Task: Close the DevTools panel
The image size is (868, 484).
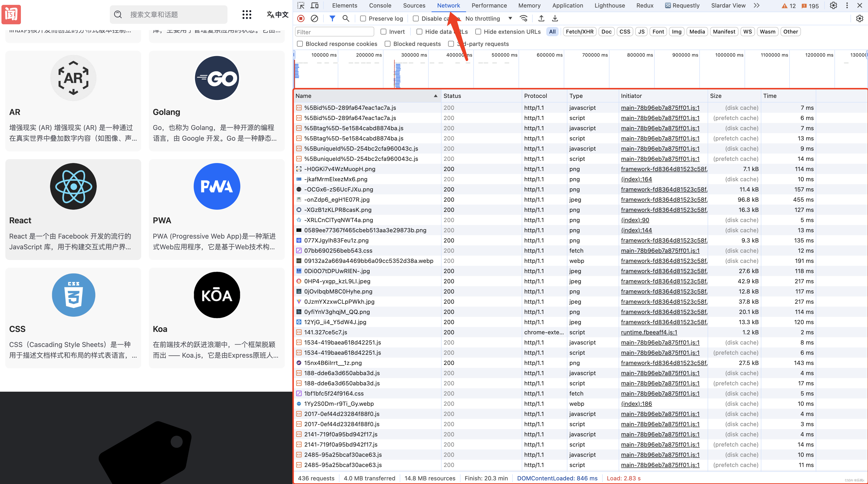Action: tap(859, 6)
